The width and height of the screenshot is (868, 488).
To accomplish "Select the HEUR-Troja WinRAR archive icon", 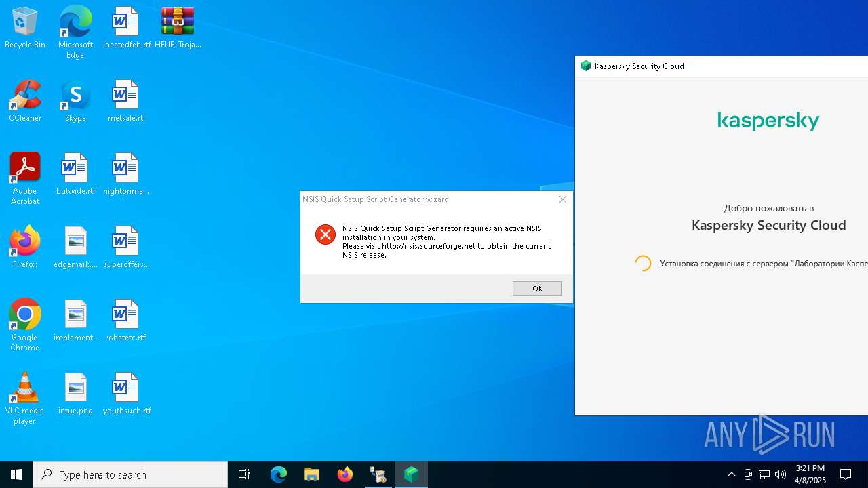I will coord(178,28).
